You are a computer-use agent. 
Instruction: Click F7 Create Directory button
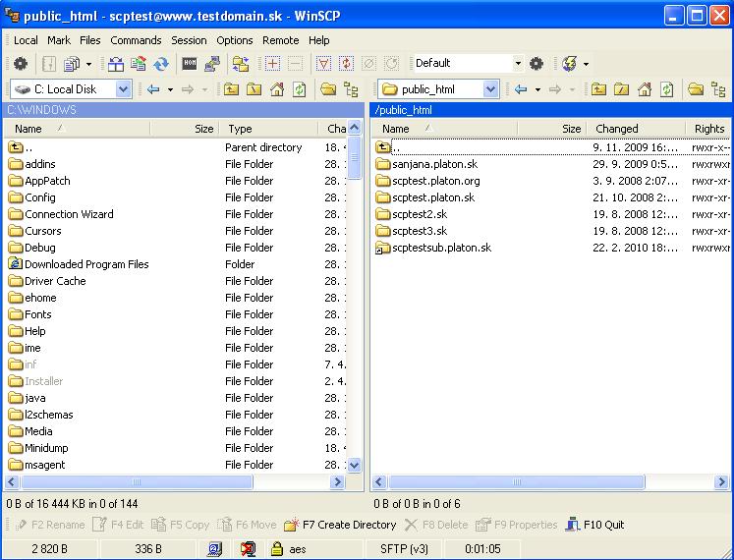coord(340,525)
